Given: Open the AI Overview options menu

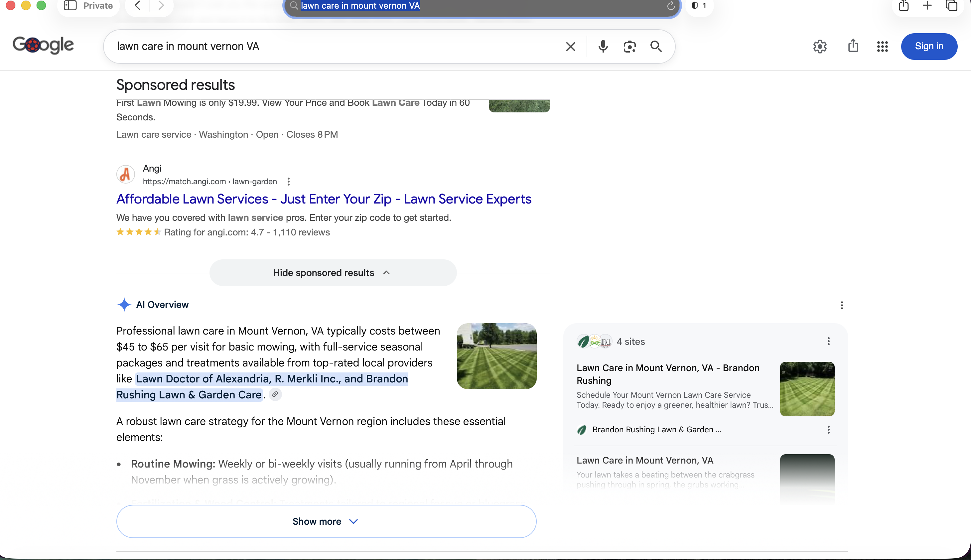Looking at the screenshot, I should coord(841,305).
